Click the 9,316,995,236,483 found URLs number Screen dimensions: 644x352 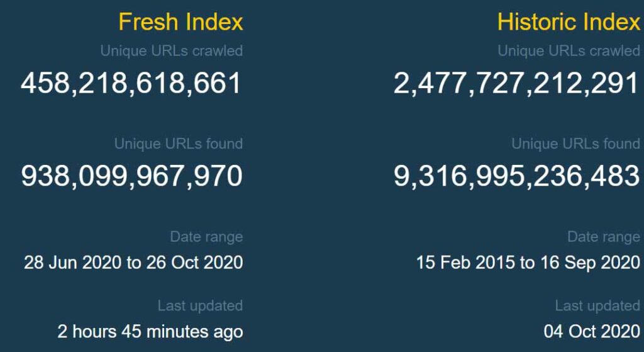coord(516,176)
